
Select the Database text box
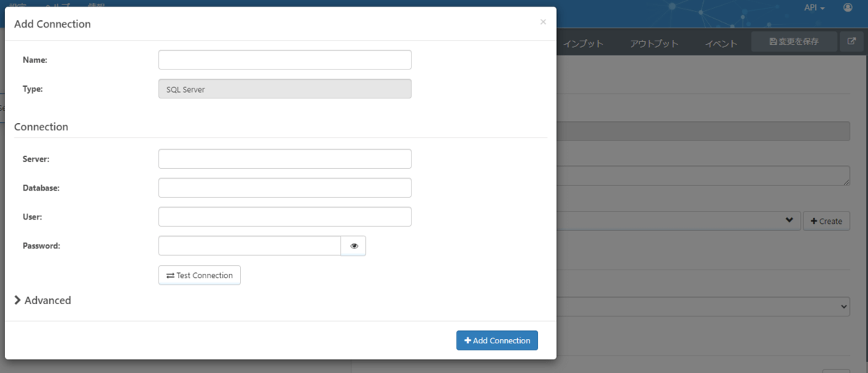tap(284, 188)
